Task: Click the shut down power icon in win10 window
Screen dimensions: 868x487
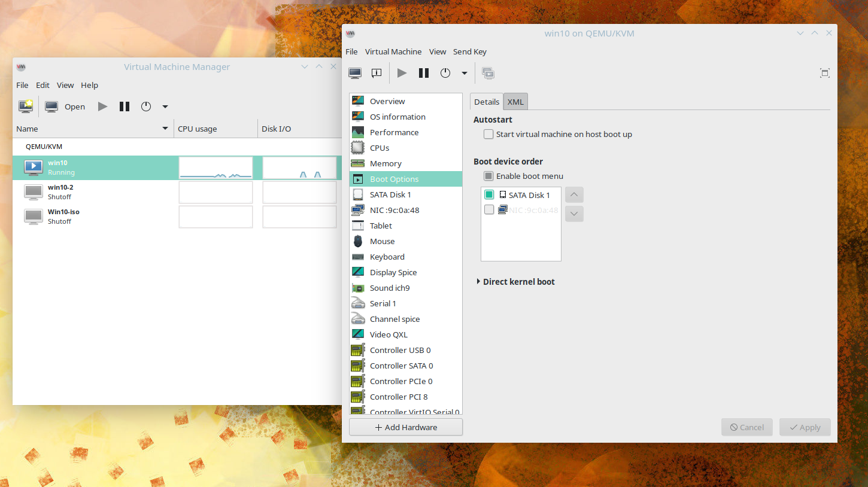Action: 445,73
